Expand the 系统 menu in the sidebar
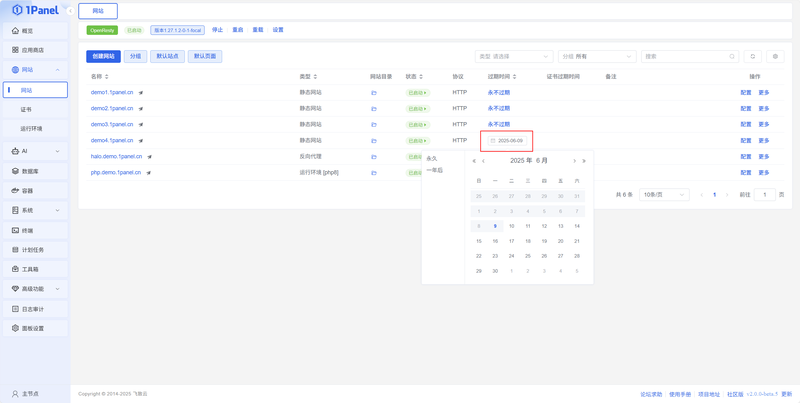This screenshot has width=800, height=403. [35, 210]
